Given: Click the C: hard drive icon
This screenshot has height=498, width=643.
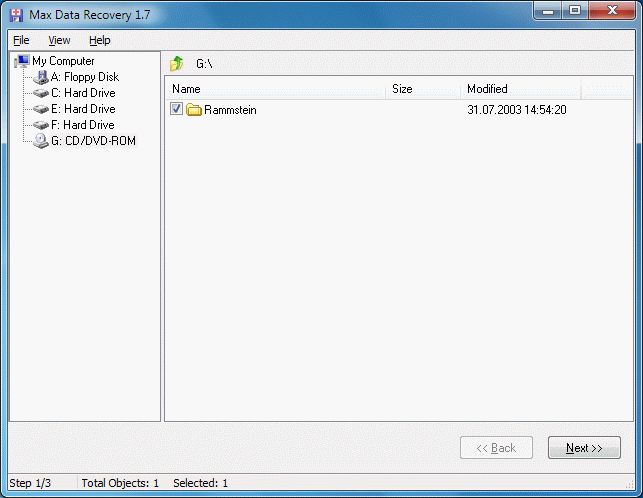Looking at the screenshot, I should 41,94.
